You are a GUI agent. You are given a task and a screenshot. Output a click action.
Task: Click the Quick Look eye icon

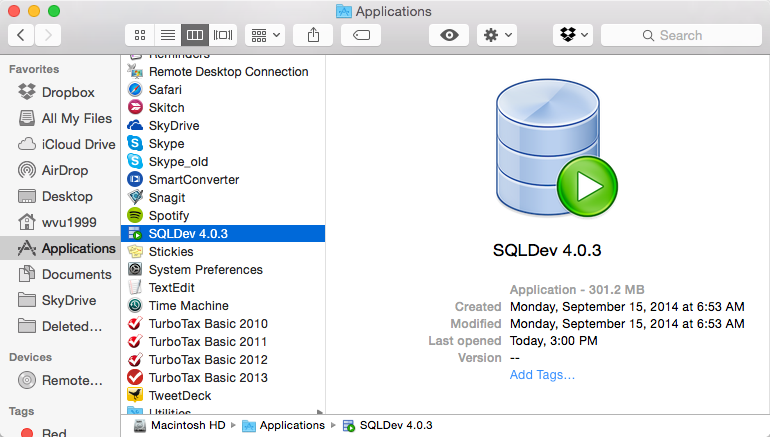pyautogui.click(x=449, y=35)
